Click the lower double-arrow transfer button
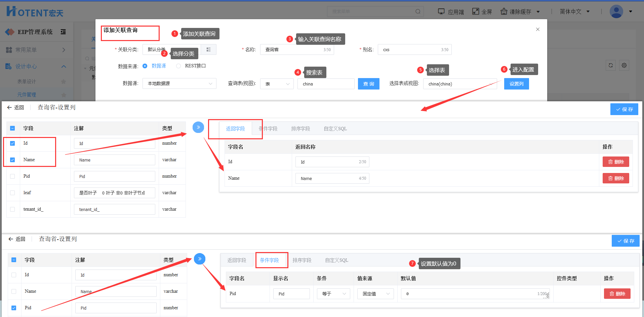 click(x=200, y=259)
